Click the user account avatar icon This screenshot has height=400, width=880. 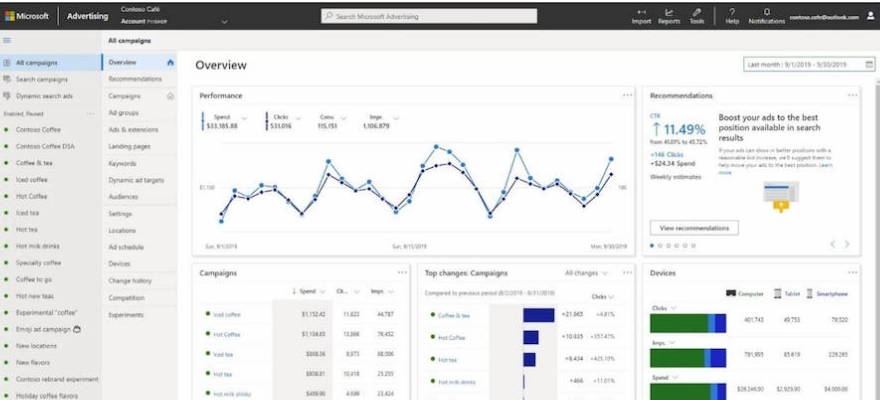tap(870, 16)
